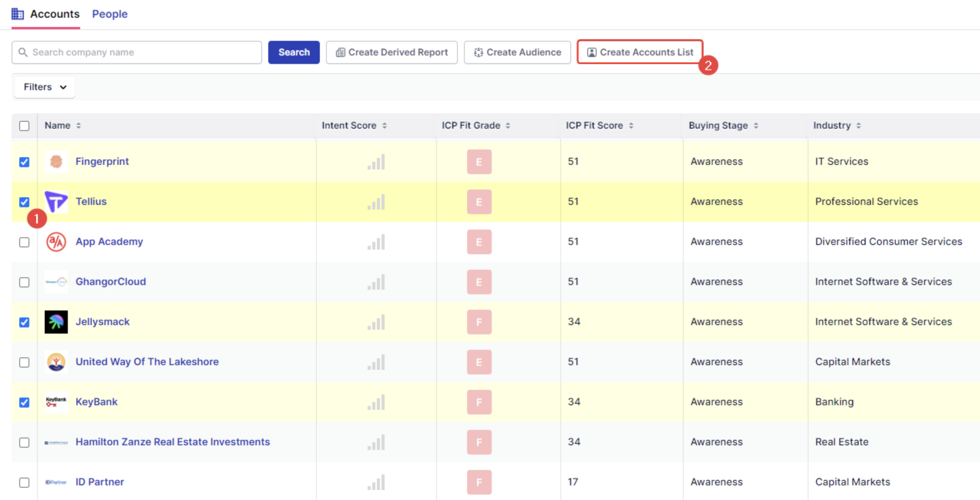Click the Create Accounts List button
Screen dimensions: 980x500
click(x=640, y=52)
